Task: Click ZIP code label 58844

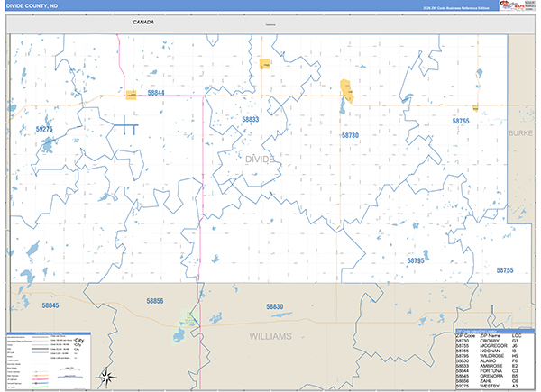Action: 156,93
